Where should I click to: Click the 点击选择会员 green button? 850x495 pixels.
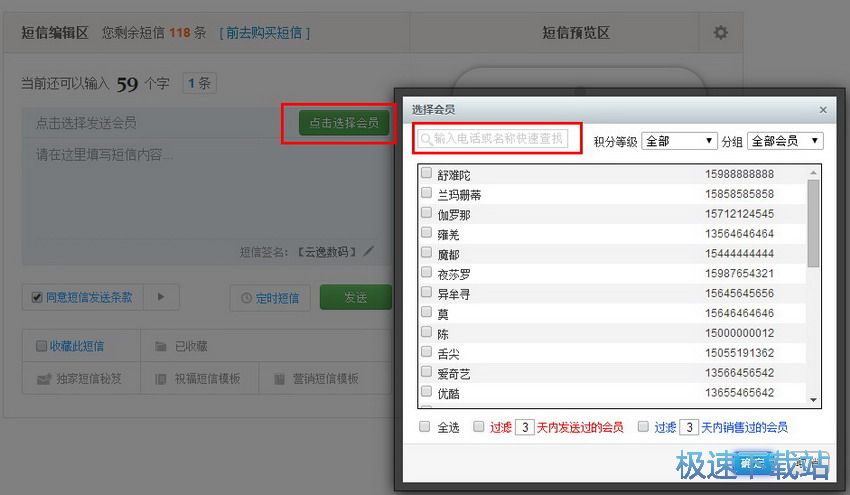(x=344, y=123)
